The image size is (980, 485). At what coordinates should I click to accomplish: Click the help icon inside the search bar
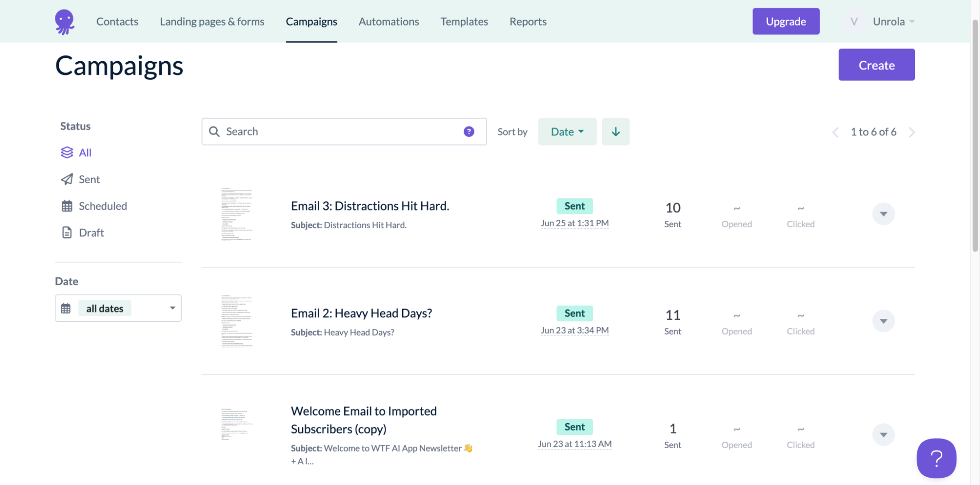coord(469,131)
